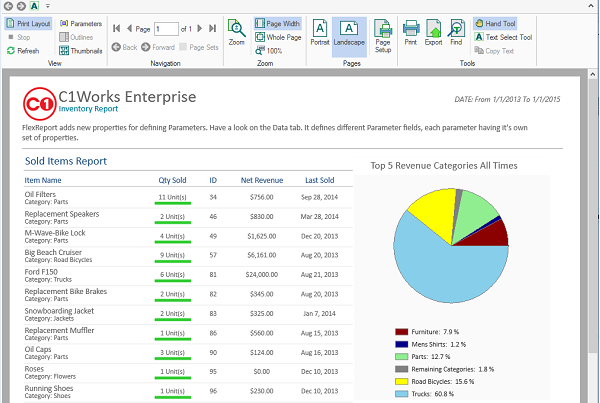The height and width of the screenshot is (403, 600).
Task: Open the Zoom magnifier tool
Action: 237,33
